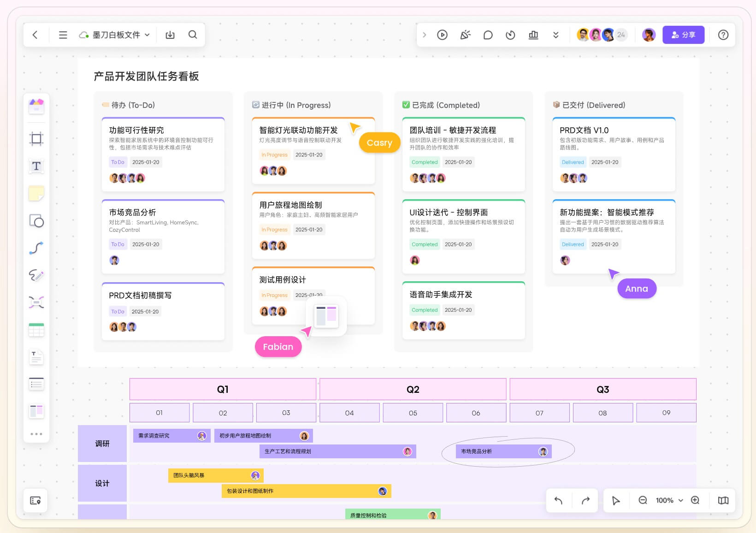Open the timer icon
Image resolution: width=756 pixels, height=533 pixels.
click(x=510, y=35)
